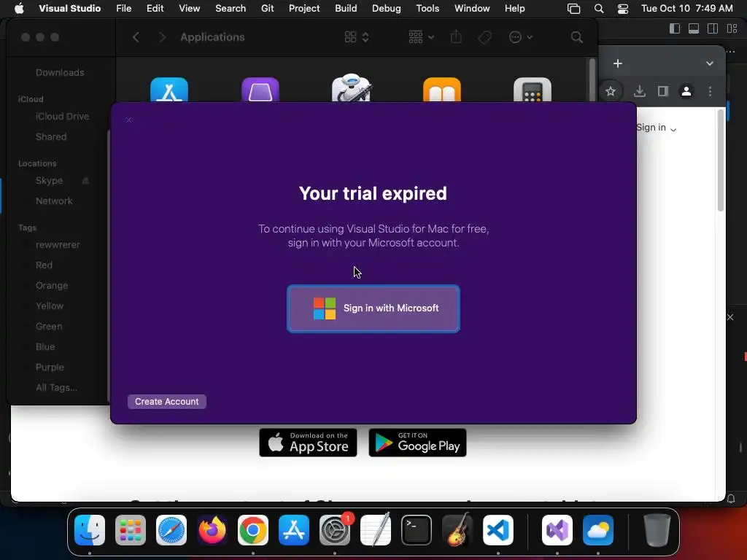Viewport: 747px width, 560px height.
Task: Eject Skype volume in Finder sidebar
Action: (86, 181)
